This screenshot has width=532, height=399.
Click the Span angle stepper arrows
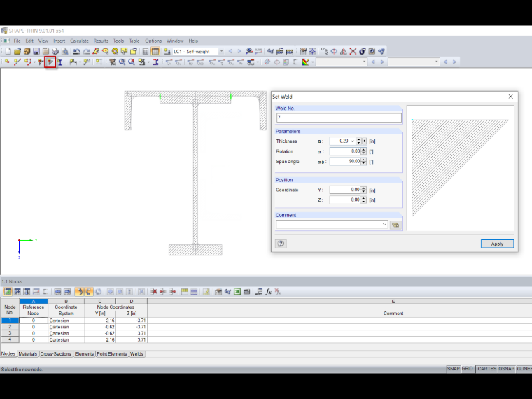pyautogui.click(x=364, y=162)
